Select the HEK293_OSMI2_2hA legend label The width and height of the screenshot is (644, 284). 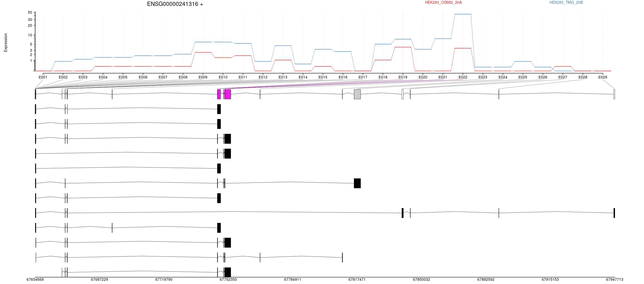click(444, 2)
